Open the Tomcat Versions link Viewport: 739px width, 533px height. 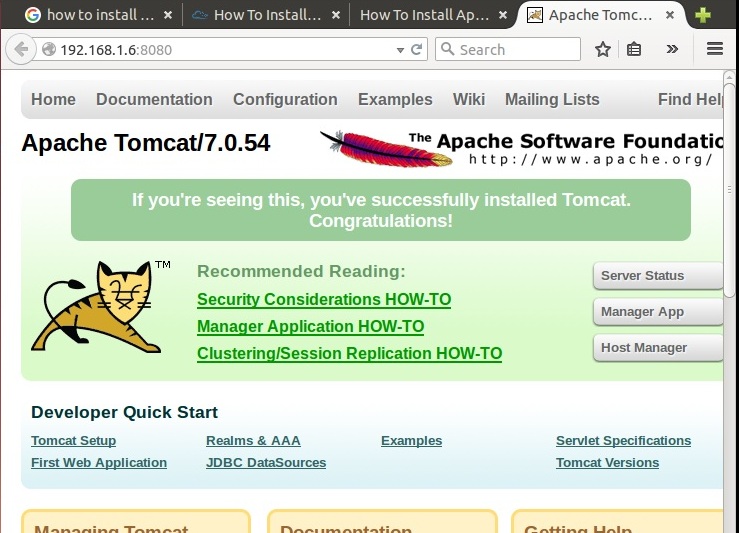[607, 463]
